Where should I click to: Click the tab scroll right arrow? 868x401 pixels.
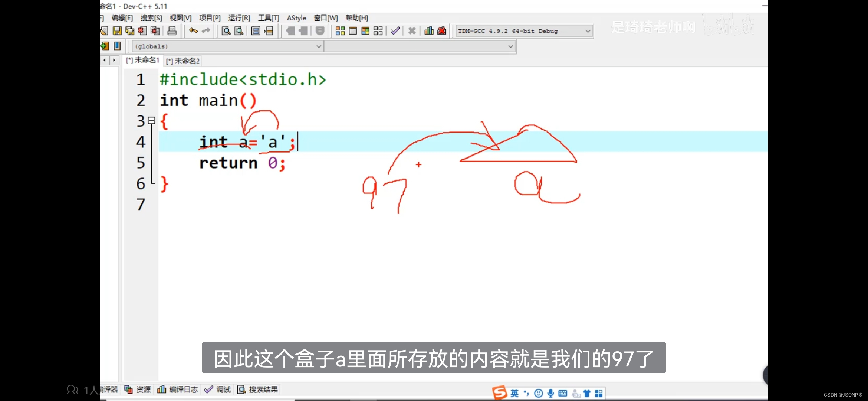tap(114, 60)
